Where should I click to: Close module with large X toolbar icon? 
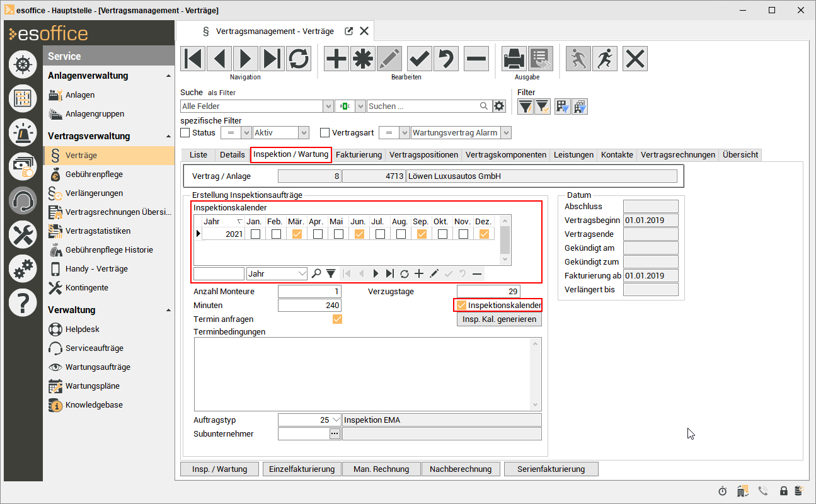point(635,59)
